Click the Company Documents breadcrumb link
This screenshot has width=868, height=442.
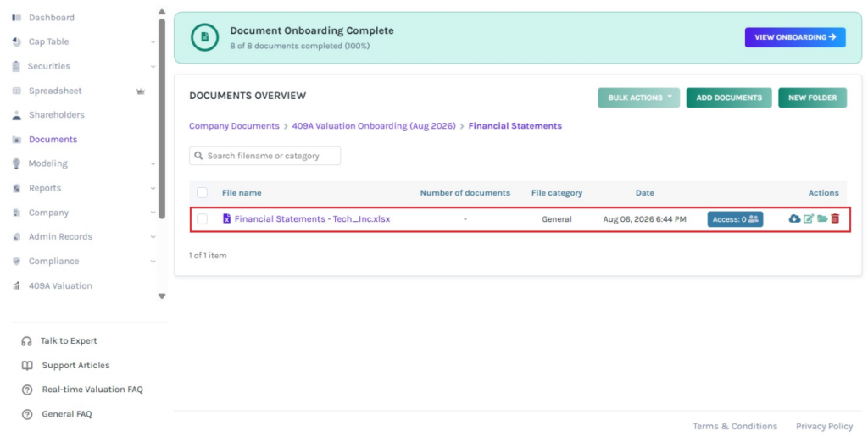[x=234, y=126]
